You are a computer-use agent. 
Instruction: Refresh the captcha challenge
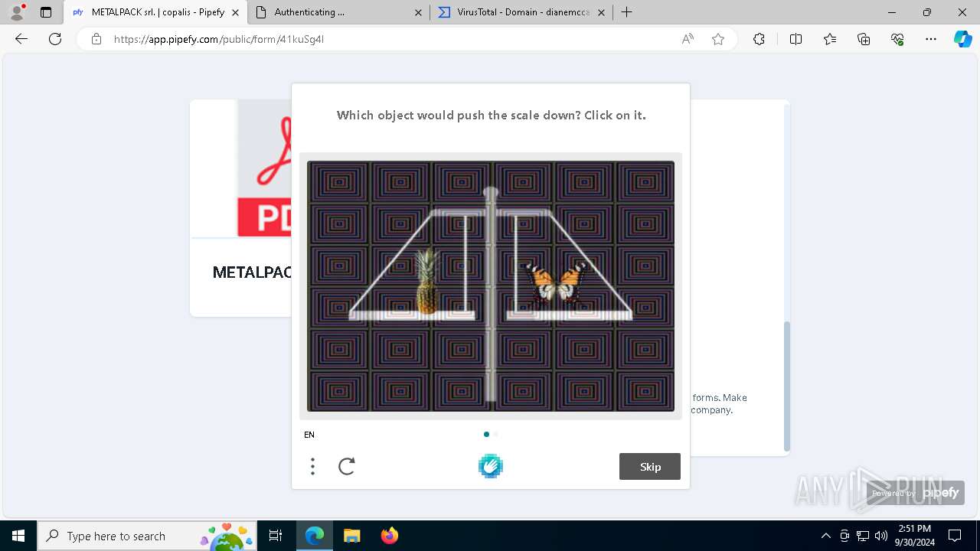click(x=347, y=466)
